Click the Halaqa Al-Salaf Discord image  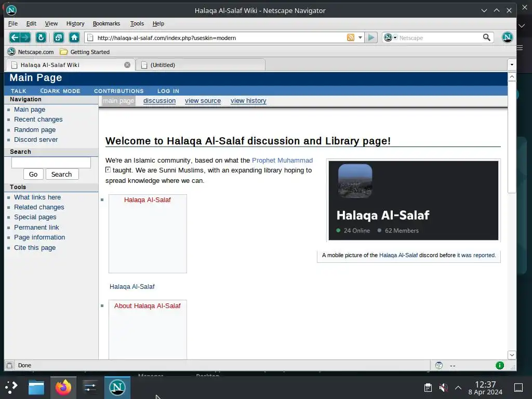[413, 201]
